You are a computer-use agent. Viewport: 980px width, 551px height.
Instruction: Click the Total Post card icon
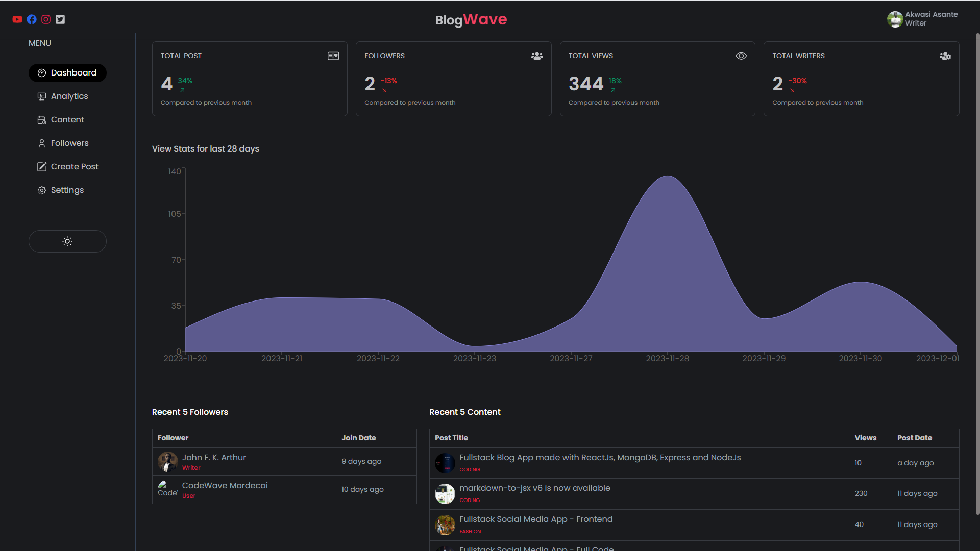point(333,56)
